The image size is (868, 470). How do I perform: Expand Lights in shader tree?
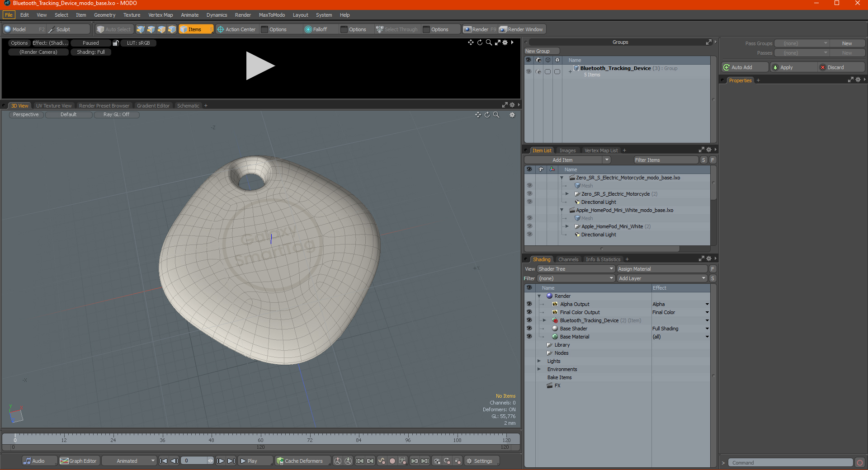(539, 361)
